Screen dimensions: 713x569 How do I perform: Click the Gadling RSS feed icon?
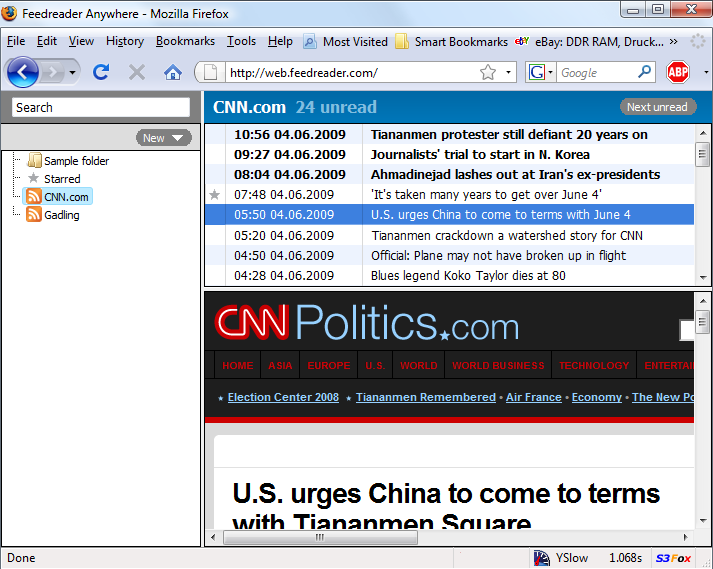[34, 215]
